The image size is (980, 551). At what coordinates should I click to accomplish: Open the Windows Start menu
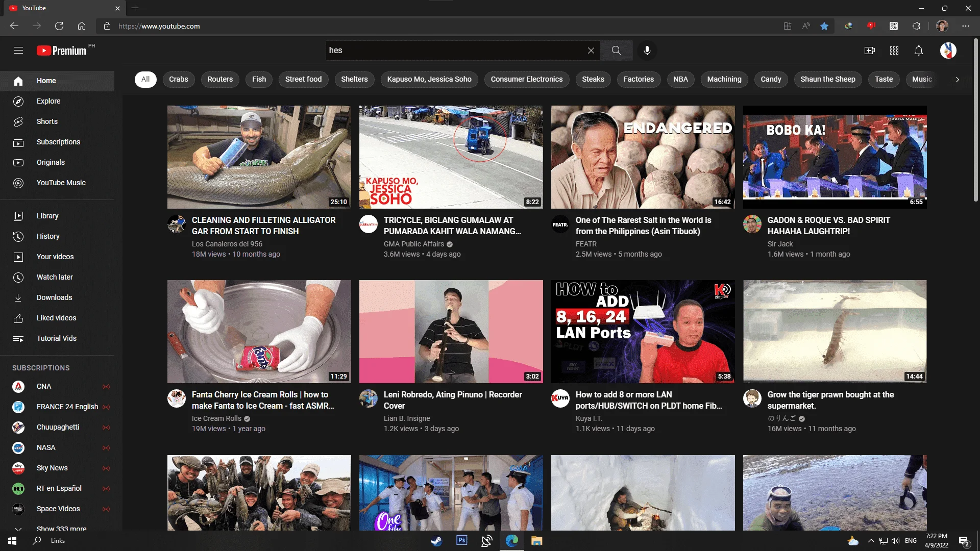tap(12, 541)
